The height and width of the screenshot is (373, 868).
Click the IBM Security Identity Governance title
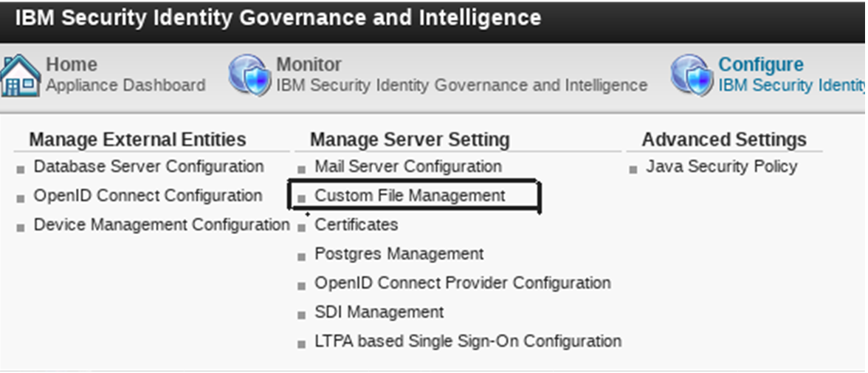point(278,18)
